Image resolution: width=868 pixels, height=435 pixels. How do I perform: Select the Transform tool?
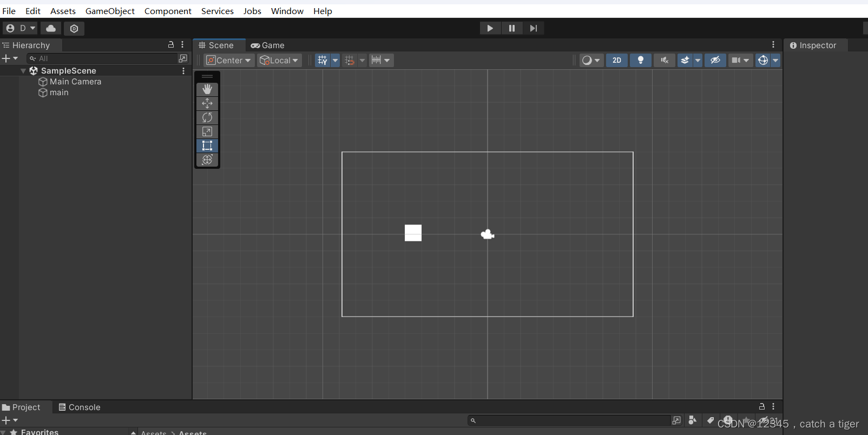pos(207,160)
